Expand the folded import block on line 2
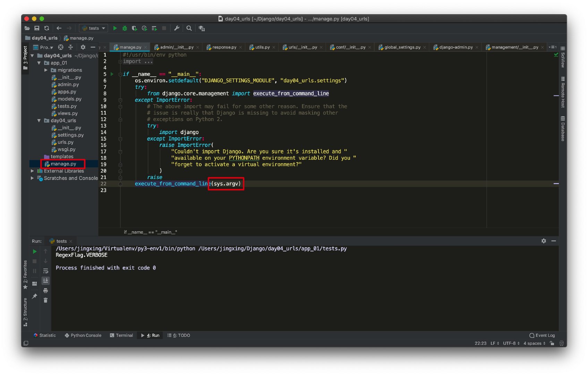Viewport: 588px width, 375px height. pyautogui.click(x=120, y=61)
